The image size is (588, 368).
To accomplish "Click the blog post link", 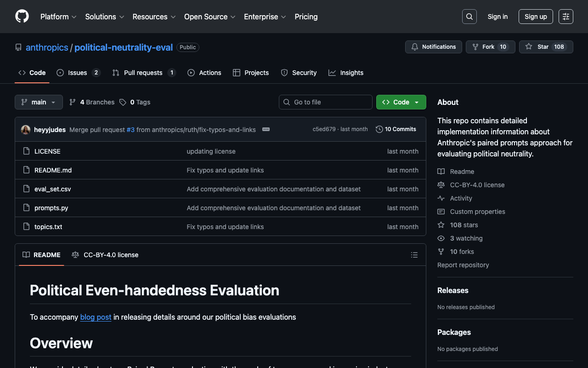I will pos(96,317).
